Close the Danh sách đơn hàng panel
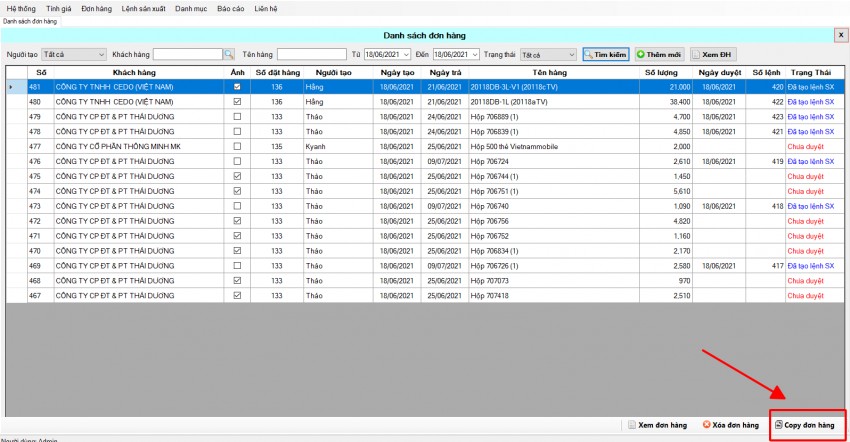The image size is (850, 442). [840, 34]
